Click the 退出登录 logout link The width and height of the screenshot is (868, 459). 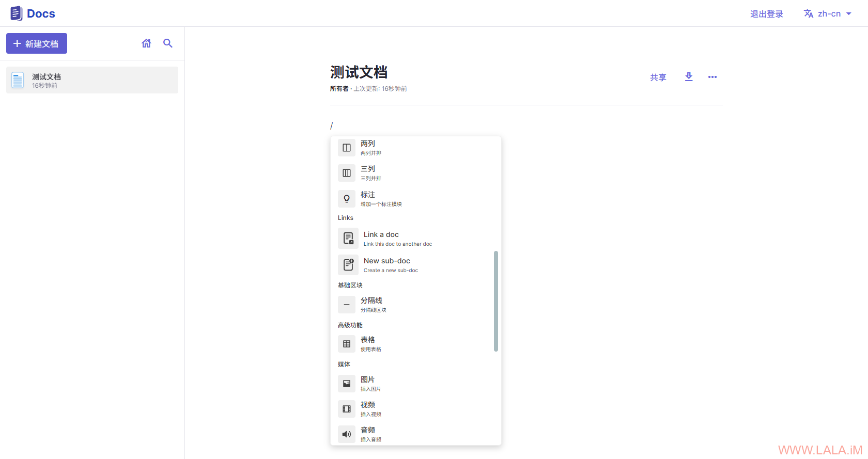(766, 14)
